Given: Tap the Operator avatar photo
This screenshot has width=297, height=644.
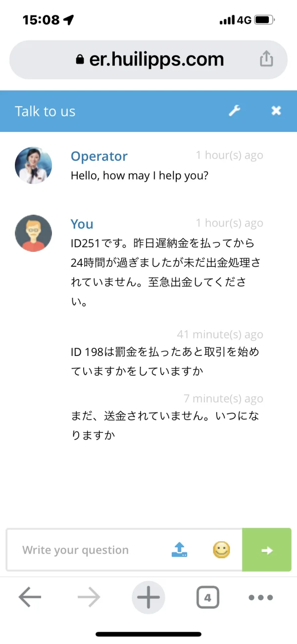Looking at the screenshot, I should 33,166.
